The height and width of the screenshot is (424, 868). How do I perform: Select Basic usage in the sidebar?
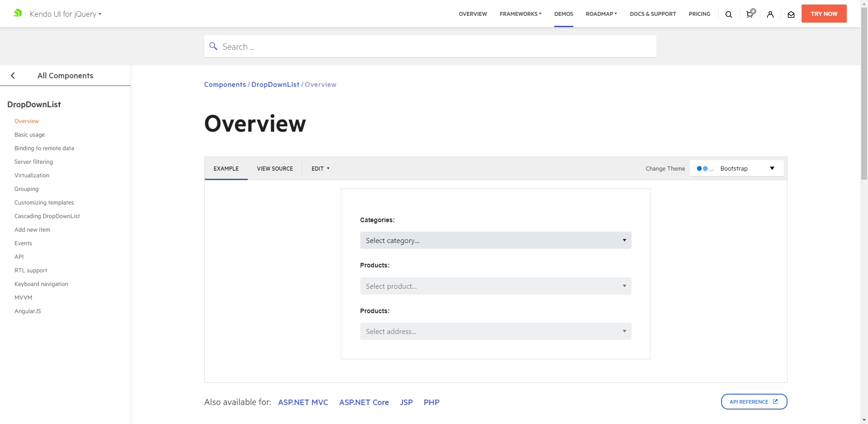coord(29,134)
